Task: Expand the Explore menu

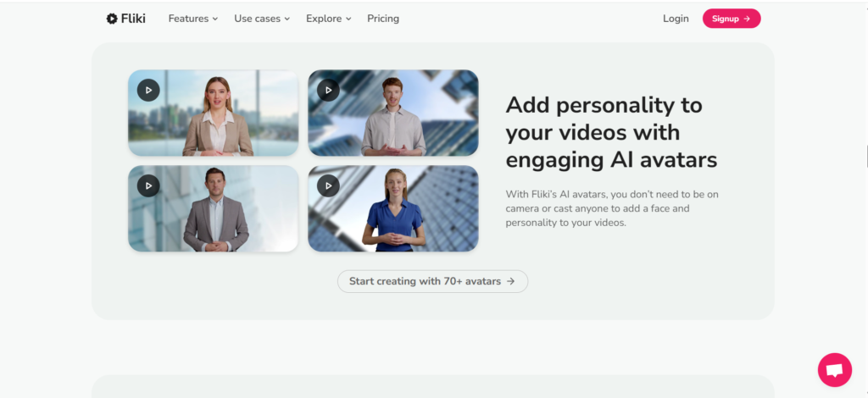Action: click(x=329, y=19)
